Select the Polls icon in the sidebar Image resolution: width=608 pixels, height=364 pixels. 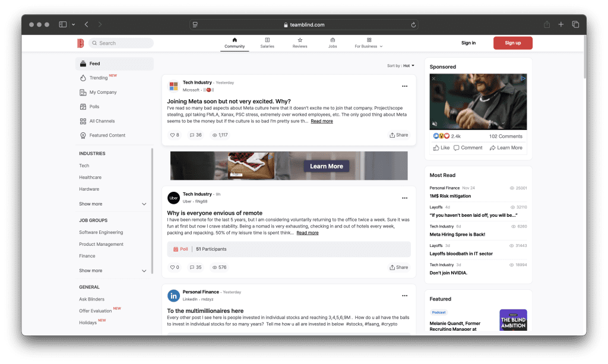click(x=84, y=106)
